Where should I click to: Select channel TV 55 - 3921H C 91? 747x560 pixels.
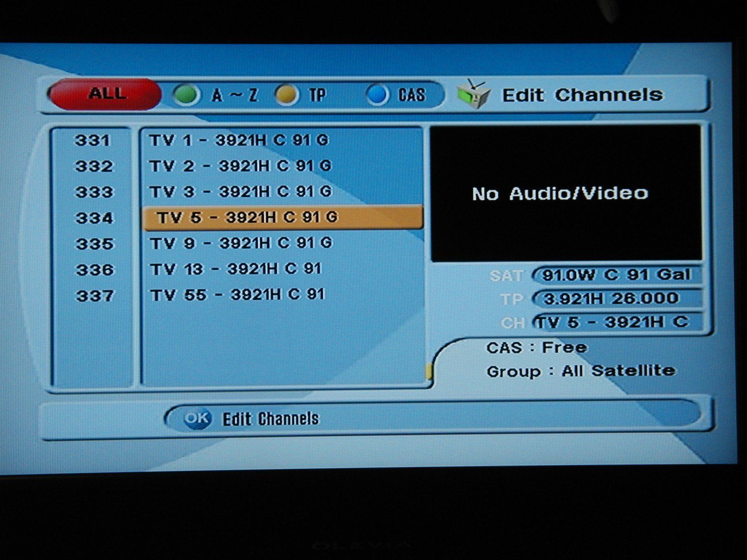coord(237,294)
